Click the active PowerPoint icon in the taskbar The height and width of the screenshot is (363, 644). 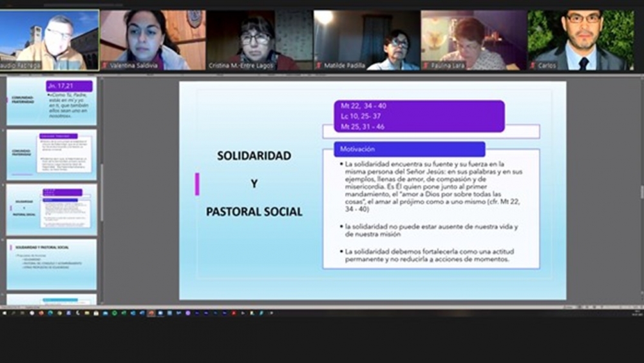pos(151,313)
